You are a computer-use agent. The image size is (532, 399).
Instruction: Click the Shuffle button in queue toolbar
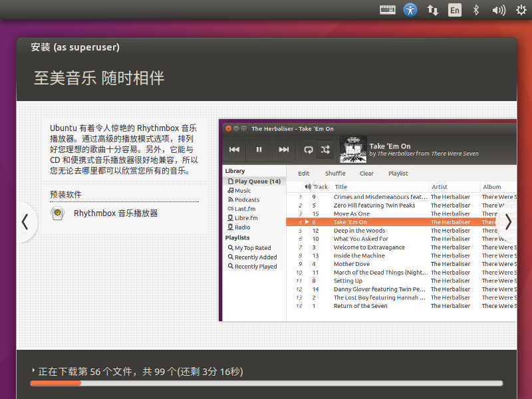click(x=335, y=174)
